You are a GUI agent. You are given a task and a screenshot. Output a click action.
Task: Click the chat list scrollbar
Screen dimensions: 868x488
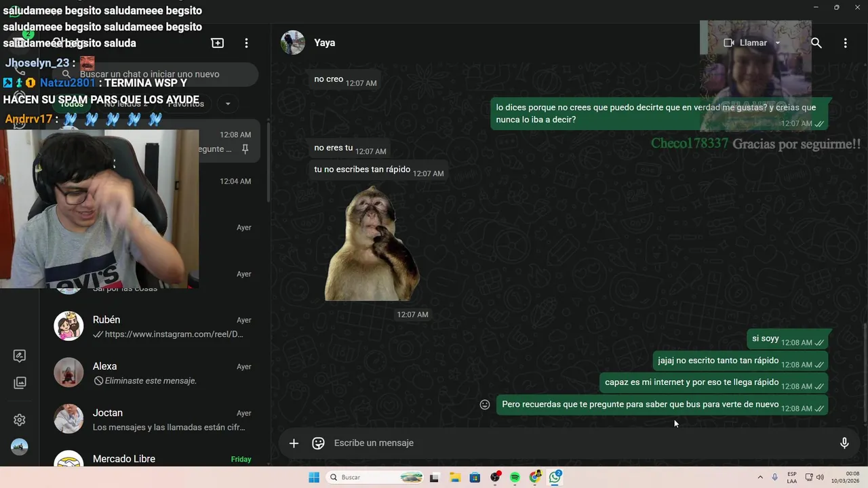coord(269,163)
